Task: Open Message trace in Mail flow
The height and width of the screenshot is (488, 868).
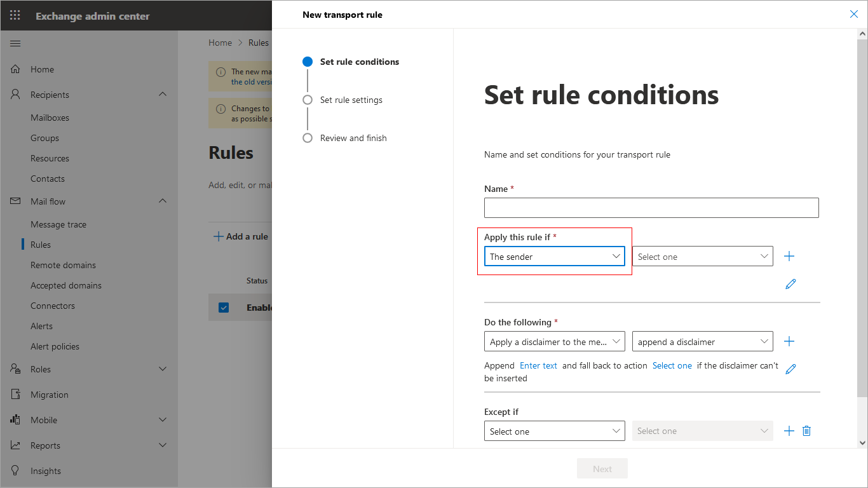Action: pos(58,224)
